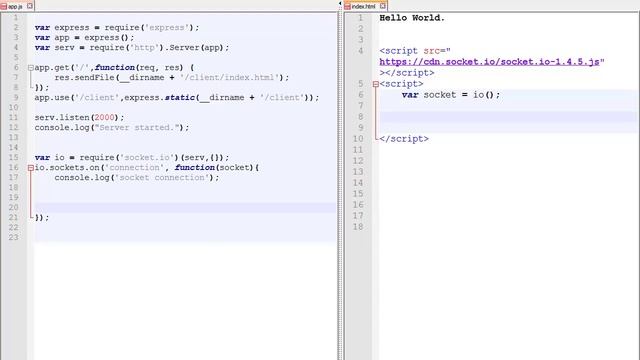The width and height of the screenshot is (640, 360).
Task: Collapse the script block fold marker in index.html
Action: click(376, 84)
